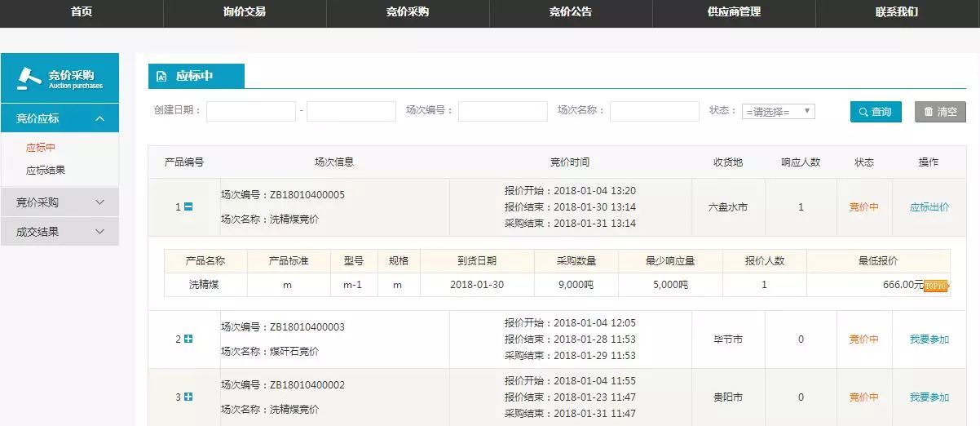Expand row 3 with the plus icon
The height and width of the screenshot is (426, 980).
[188, 397]
